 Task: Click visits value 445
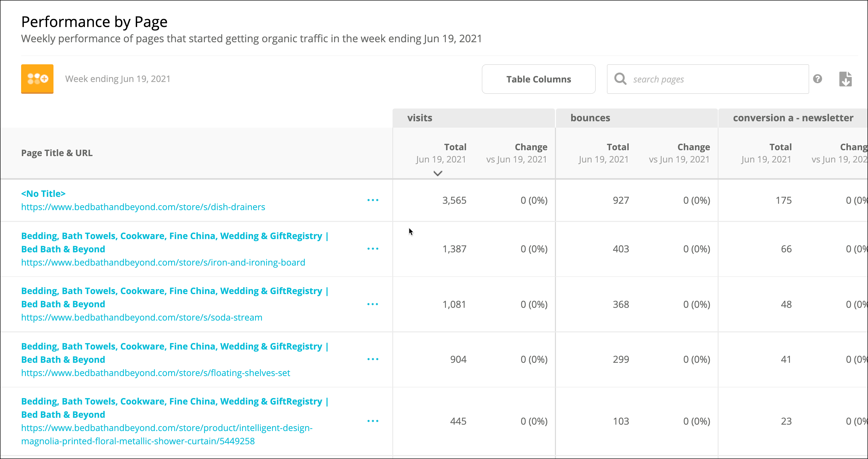[458, 421]
